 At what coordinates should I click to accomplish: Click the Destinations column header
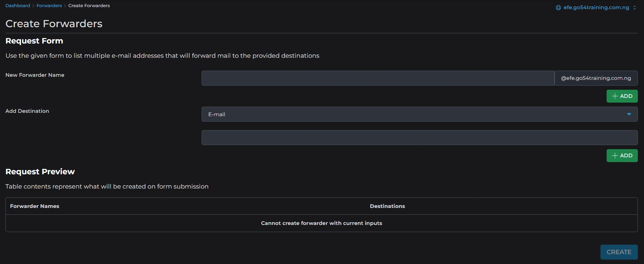pyautogui.click(x=387, y=206)
